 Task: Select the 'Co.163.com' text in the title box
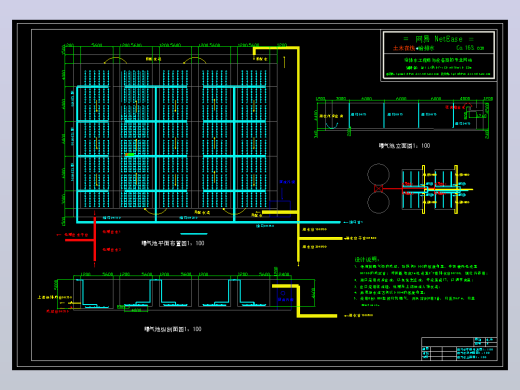click(x=470, y=48)
